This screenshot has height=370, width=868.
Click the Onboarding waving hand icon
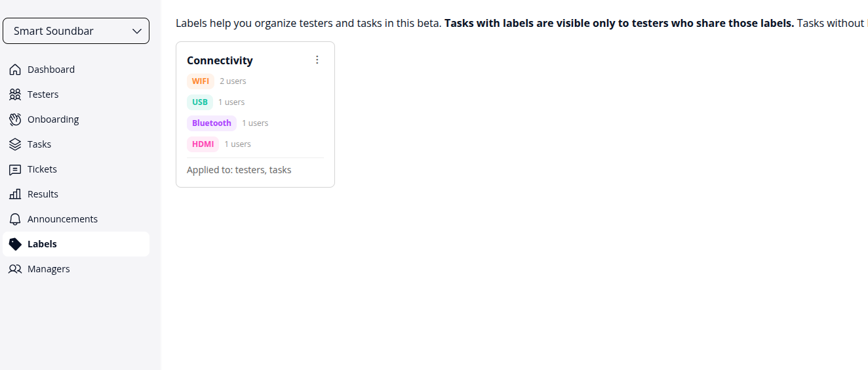click(x=15, y=119)
